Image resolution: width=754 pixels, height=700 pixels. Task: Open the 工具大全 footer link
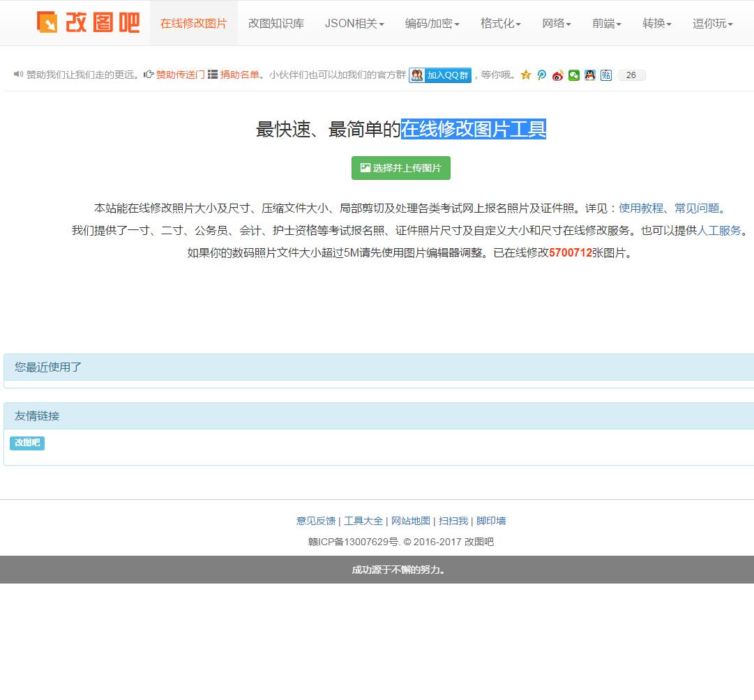coord(363,521)
